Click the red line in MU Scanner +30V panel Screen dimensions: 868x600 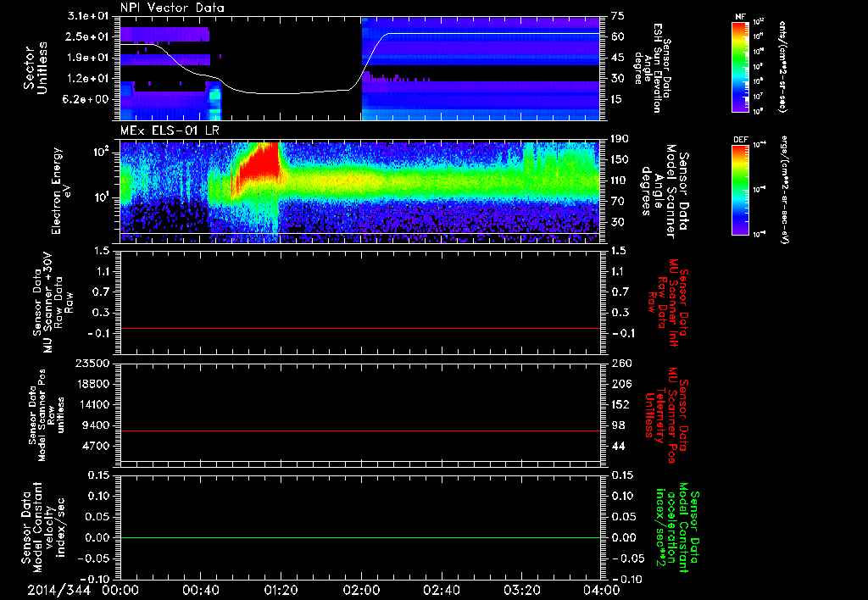(359, 329)
